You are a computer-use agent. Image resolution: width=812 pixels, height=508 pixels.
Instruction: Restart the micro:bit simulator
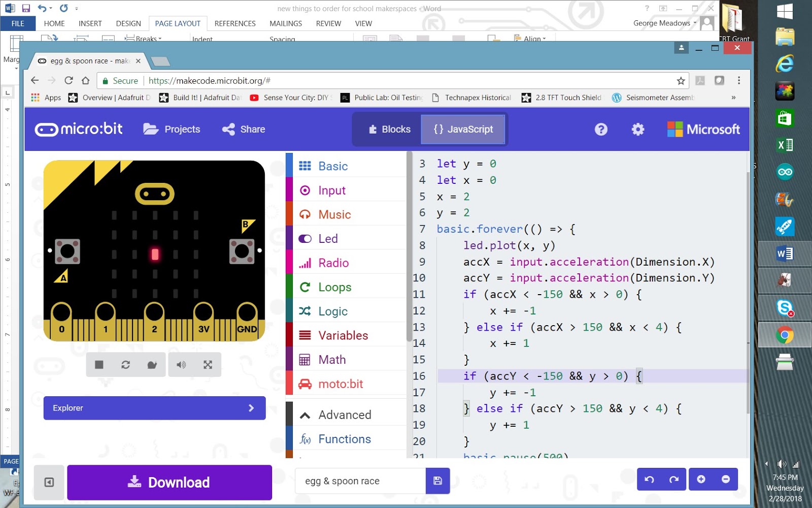click(x=125, y=365)
